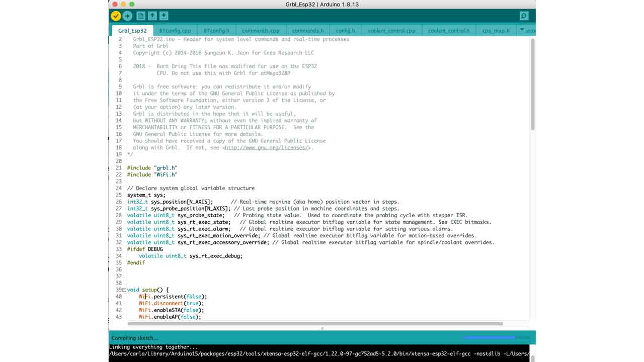Open the tab list dropdown arrow

pos(522,30)
